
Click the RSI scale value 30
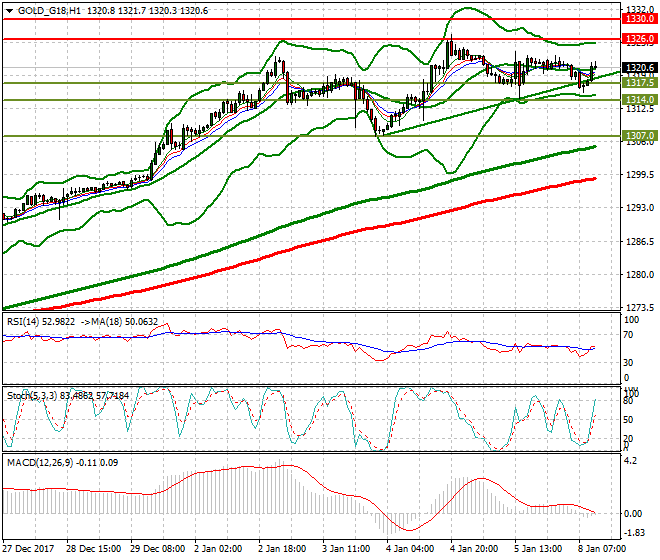(628, 363)
